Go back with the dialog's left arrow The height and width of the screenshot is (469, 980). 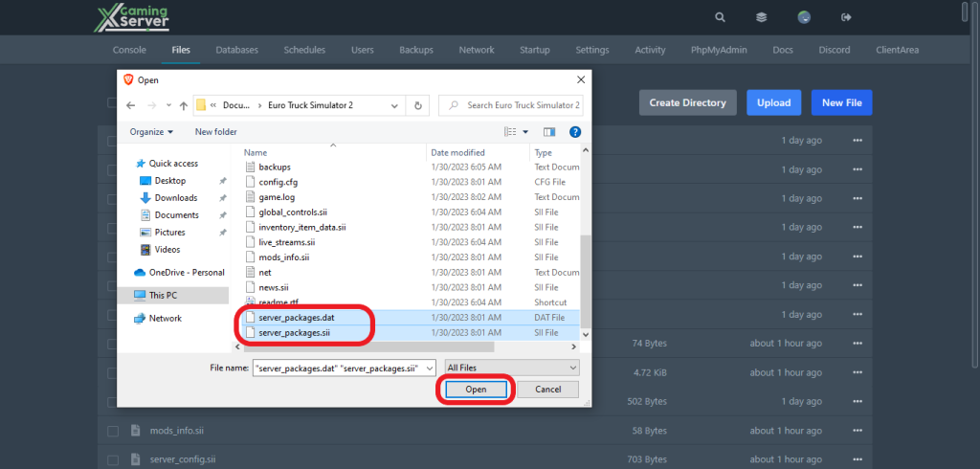[130, 105]
